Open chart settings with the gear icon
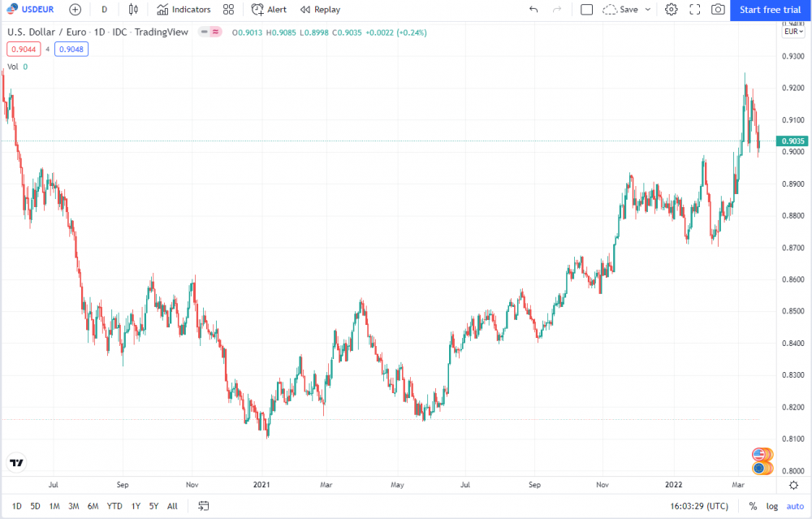The height and width of the screenshot is (519, 812). pyautogui.click(x=671, y=9)
